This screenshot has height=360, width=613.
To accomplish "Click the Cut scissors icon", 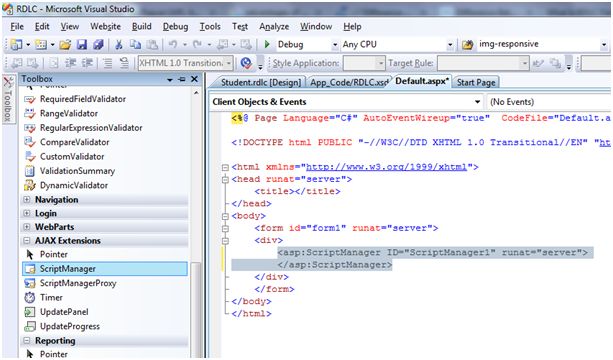I will coord(119,45).
